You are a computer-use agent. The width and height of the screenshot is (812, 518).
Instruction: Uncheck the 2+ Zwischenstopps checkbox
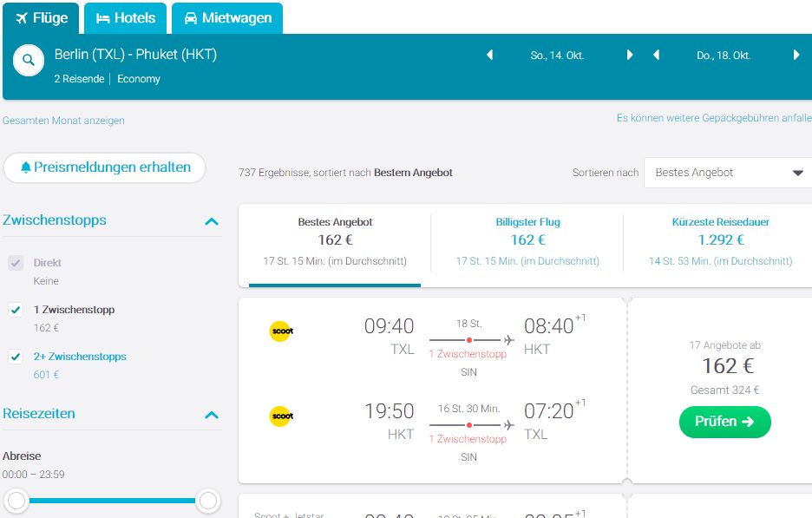pos(16,357)
